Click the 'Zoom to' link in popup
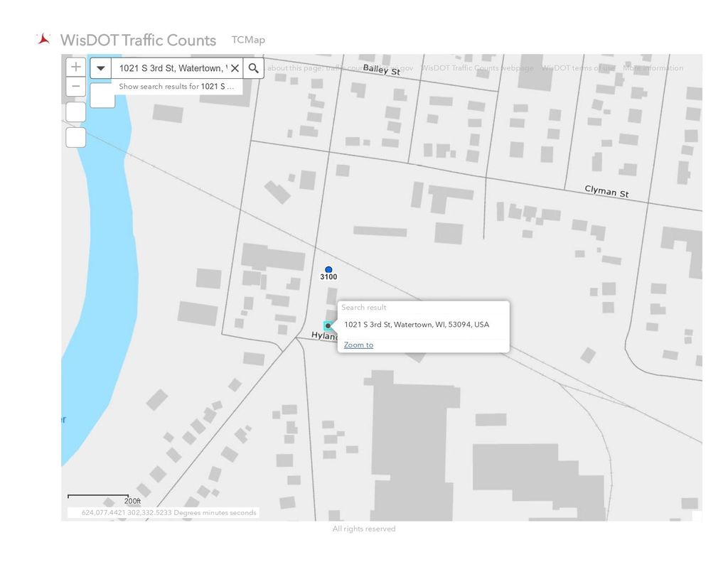Image resolution: width=728 pixels, height=562 pixels. [358, 345]
